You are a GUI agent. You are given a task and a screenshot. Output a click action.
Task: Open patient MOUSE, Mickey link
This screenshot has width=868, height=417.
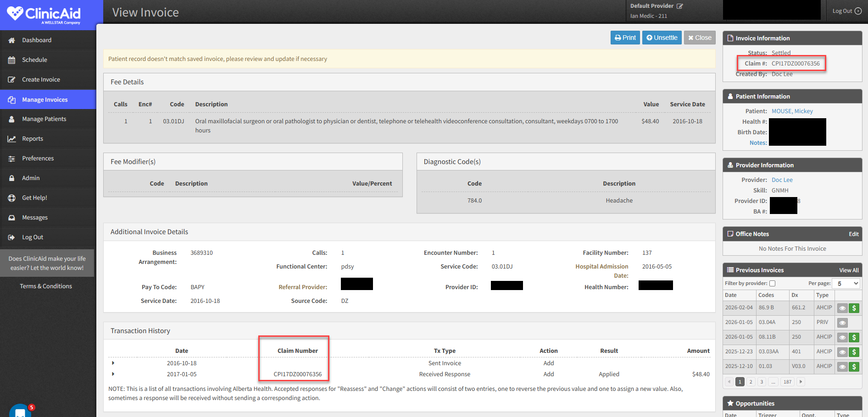point(792,111)
